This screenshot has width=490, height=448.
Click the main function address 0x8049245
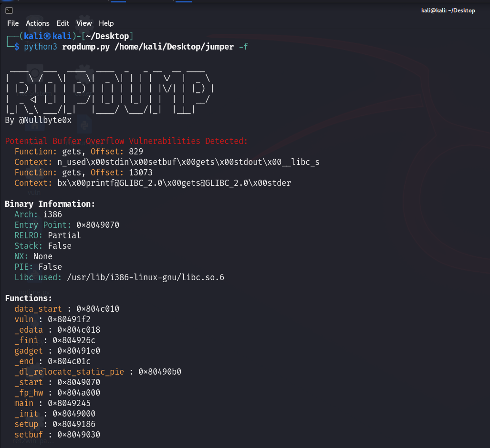coord(69,403)
